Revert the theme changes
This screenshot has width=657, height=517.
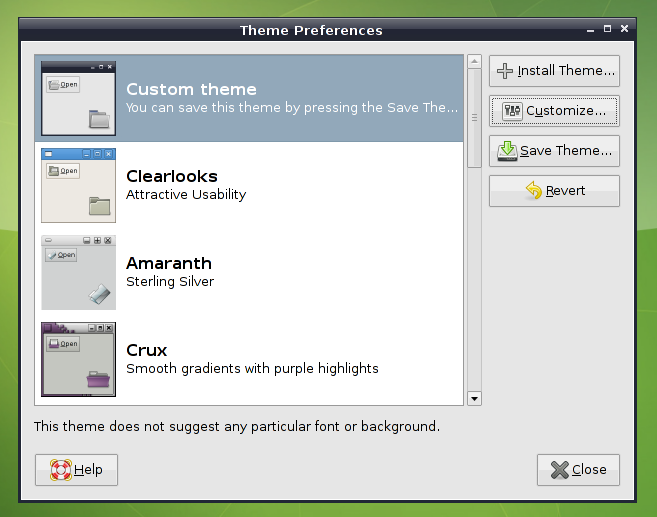[554, 191]
